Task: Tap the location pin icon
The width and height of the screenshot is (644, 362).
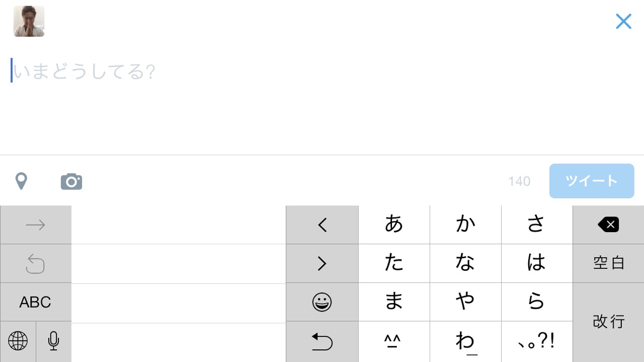Action: point(21,181)
